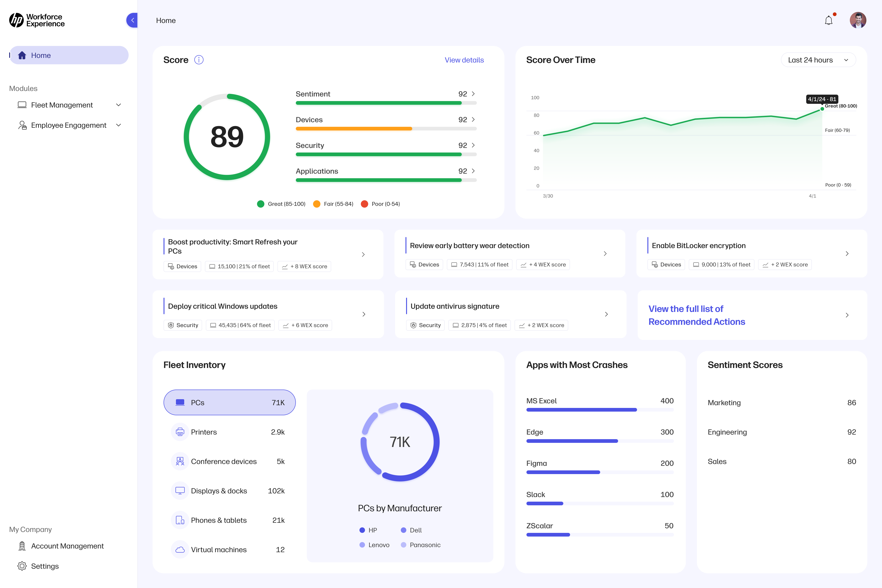882x588 pixels.
Task: Select PCs in Fleet Inventory
Action: point(229,402)
